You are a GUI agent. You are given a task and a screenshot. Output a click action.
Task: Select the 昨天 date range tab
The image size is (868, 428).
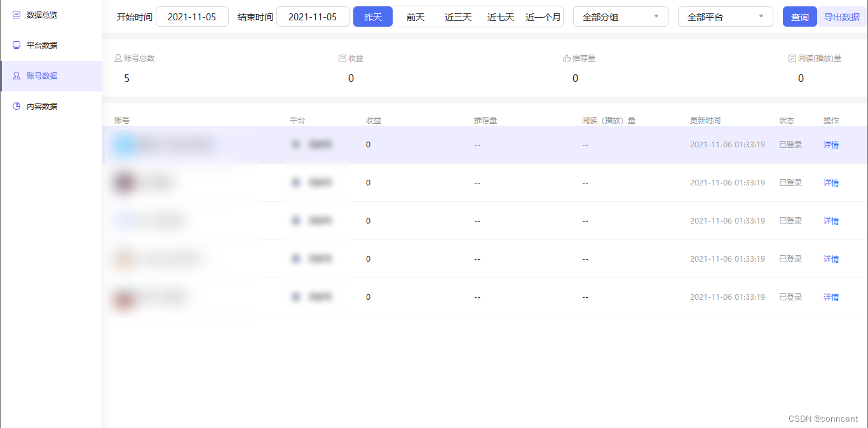[x=373, y=17]
